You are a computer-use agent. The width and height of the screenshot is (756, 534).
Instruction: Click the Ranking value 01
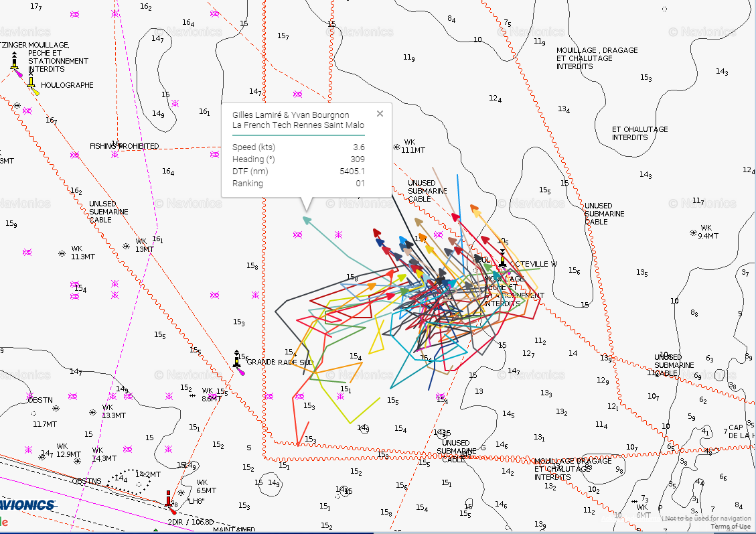tap(360, 184)
